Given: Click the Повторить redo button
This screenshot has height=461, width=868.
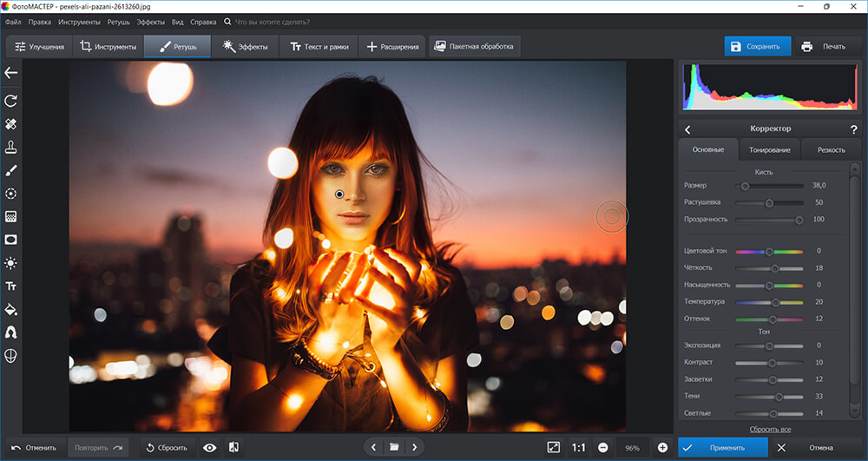Looking at the screenshot, I should (99, 448).
